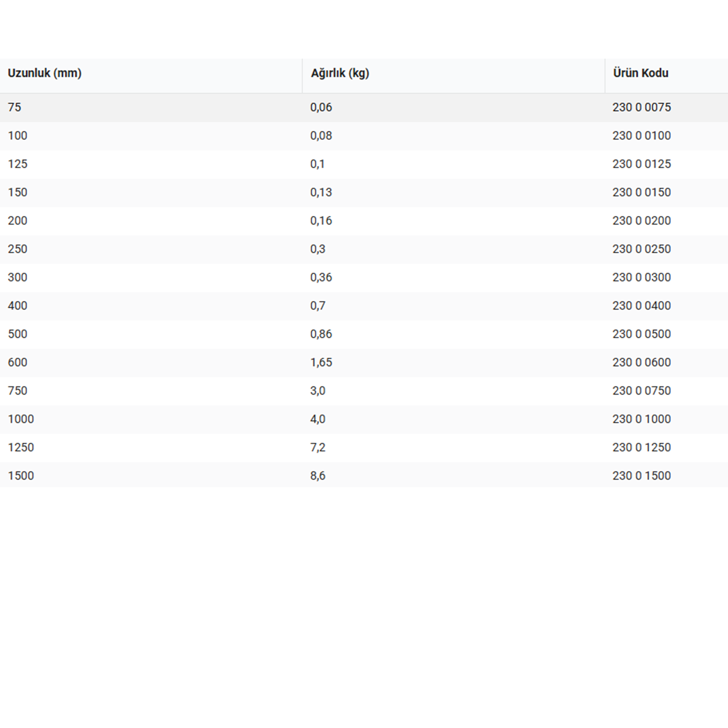The width and height of the screenshot is (728, 728).
Task: Click the Ağırlık (kg) column header
Action: [340, 73]
